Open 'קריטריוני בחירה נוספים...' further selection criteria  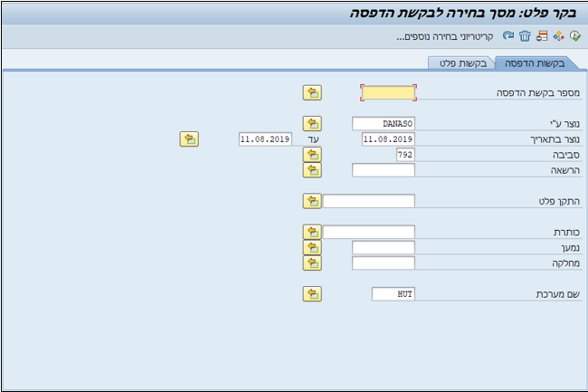coord(445,37)
